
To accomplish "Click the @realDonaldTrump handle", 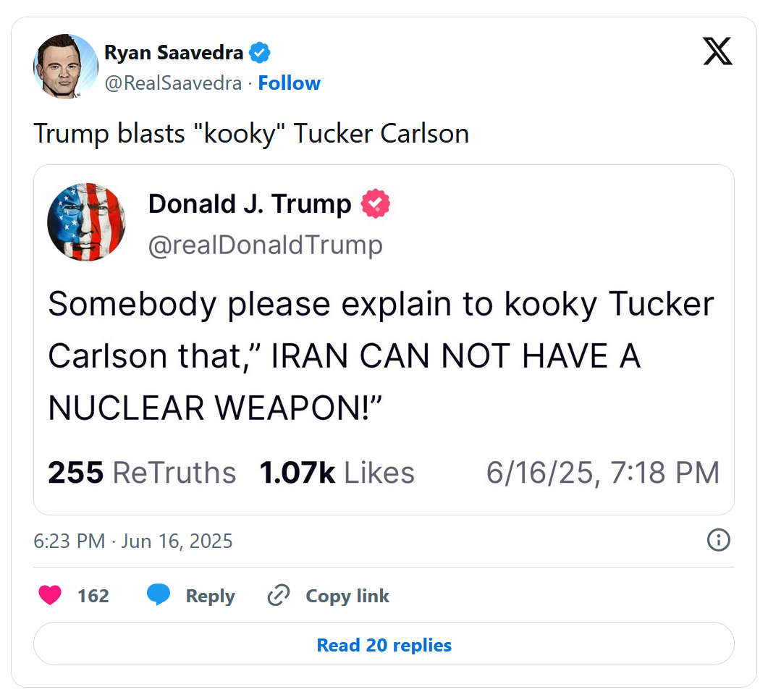I will [x=265, y=245].
